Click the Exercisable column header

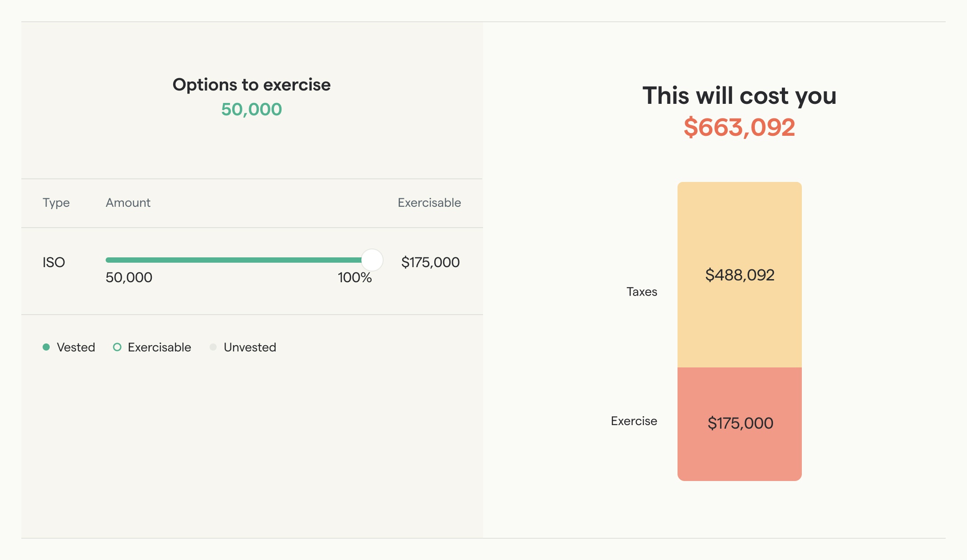tap(429, 203)
